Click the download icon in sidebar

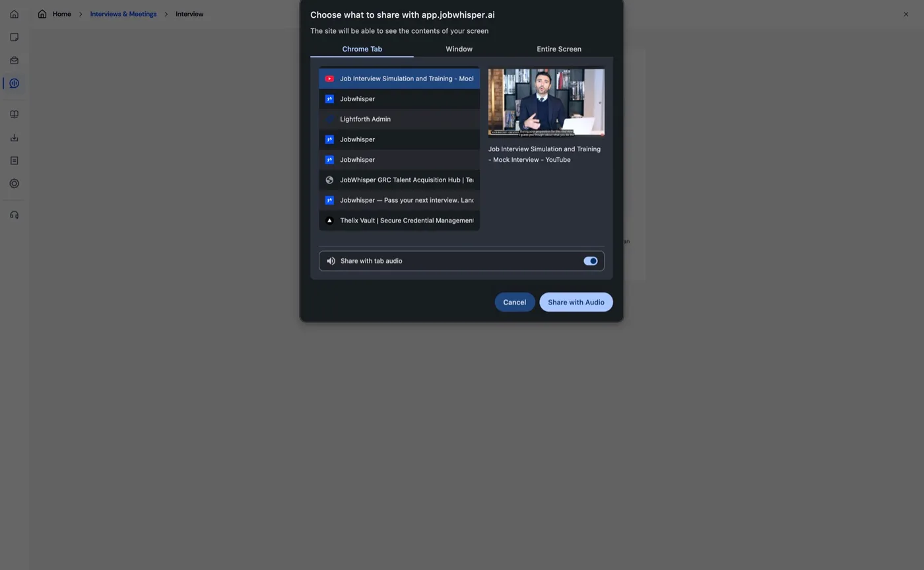(14, 137)
